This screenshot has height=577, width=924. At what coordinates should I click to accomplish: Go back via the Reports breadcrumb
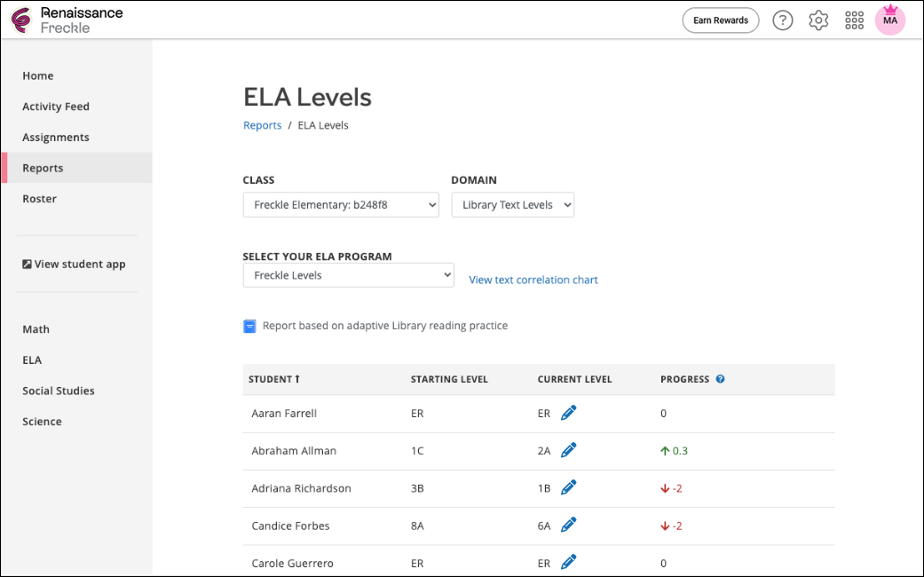point(262,125)
